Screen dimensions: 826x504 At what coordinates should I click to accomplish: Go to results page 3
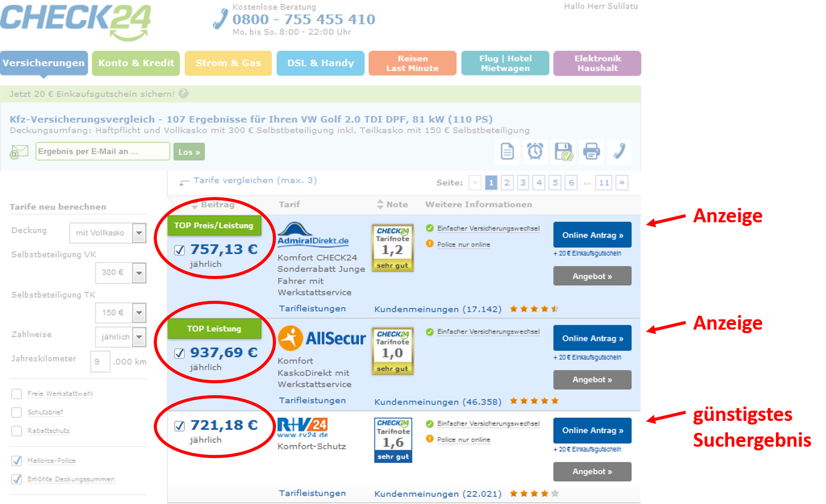[523, 183]
